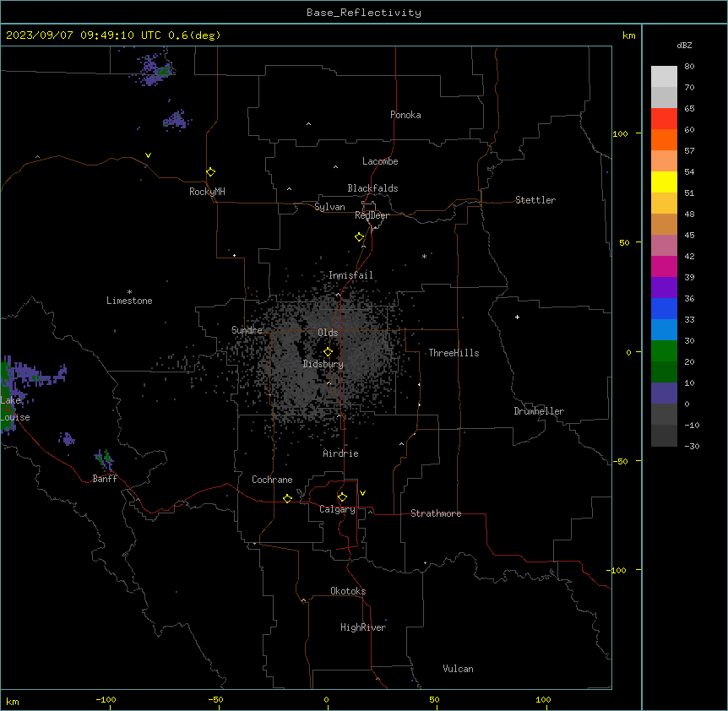Viewport: 728px width, 711px height.
Task: Click the ThreeHills town label
Action: point(454,353)
